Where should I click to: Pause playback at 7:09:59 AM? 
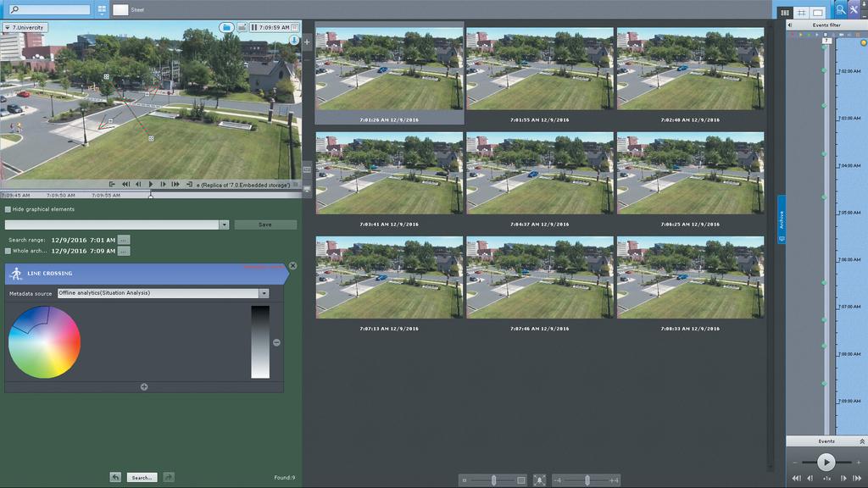[254, 27]
